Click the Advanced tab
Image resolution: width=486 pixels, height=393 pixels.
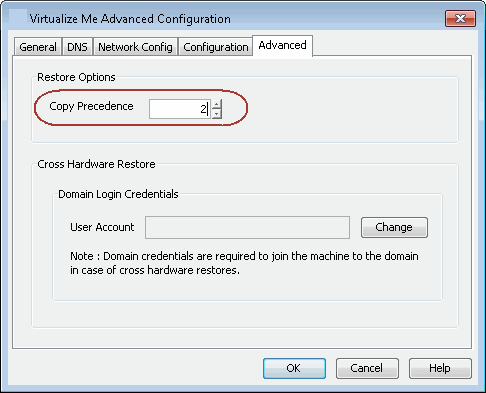(x=282, y=46)
